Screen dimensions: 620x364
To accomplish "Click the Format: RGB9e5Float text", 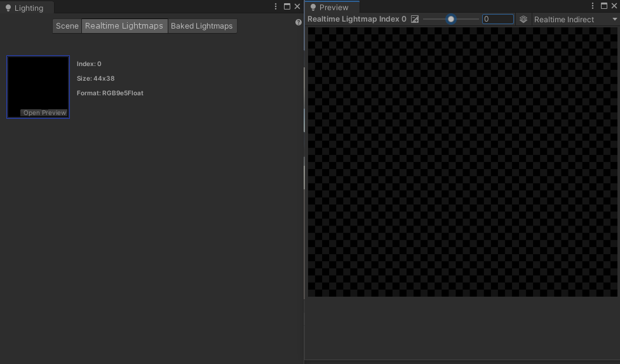I will click(x=110, y=93).
